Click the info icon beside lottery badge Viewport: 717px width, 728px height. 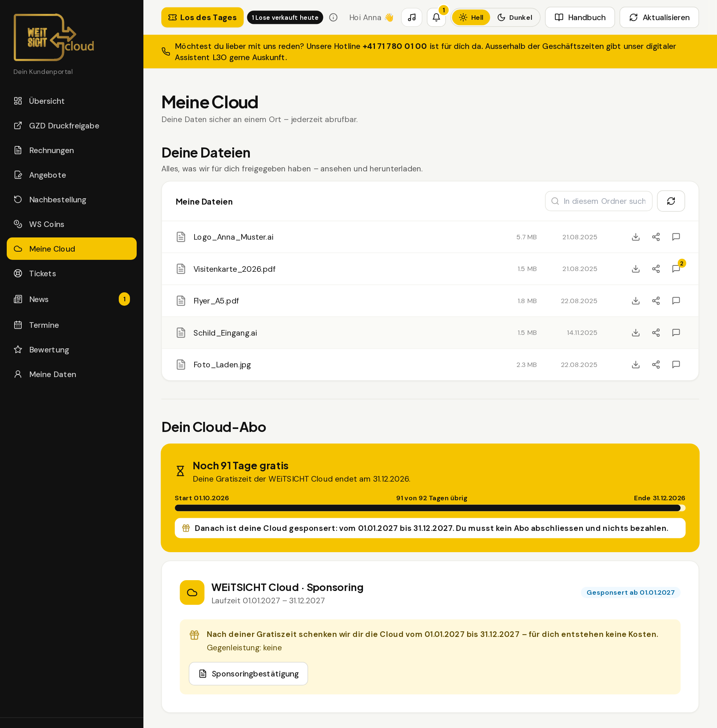(x=333, y=17)
